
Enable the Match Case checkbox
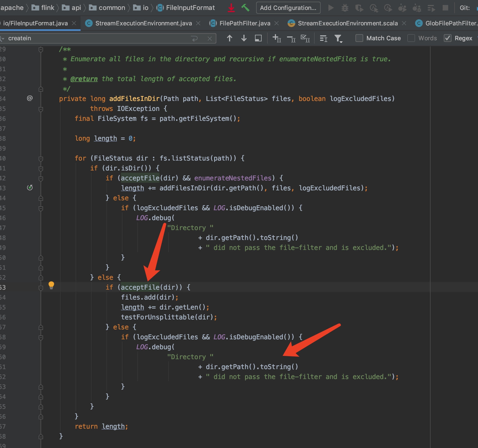[359, 38]
